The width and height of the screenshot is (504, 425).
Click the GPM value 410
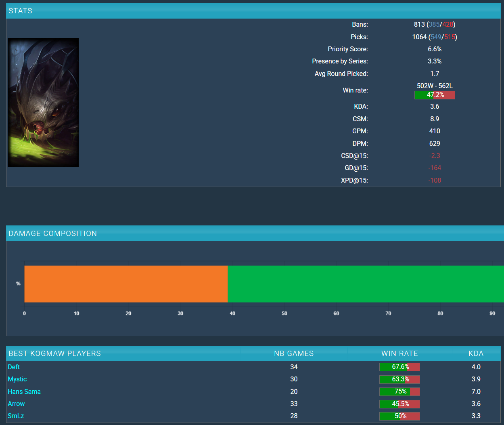[x=435, y=131]
